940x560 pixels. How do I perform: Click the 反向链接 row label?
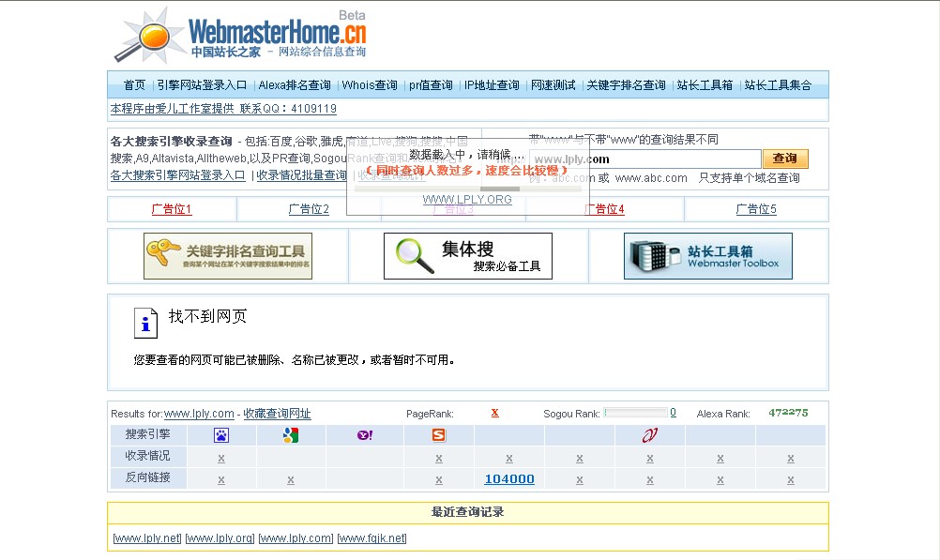(147, 477)
